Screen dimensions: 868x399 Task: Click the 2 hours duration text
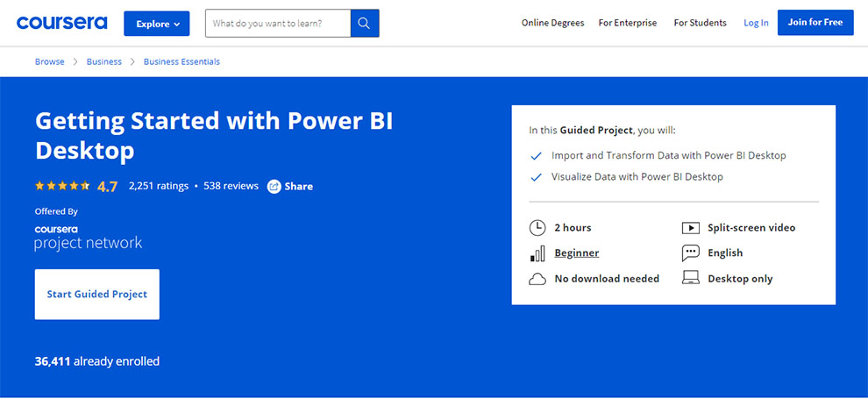573,227
